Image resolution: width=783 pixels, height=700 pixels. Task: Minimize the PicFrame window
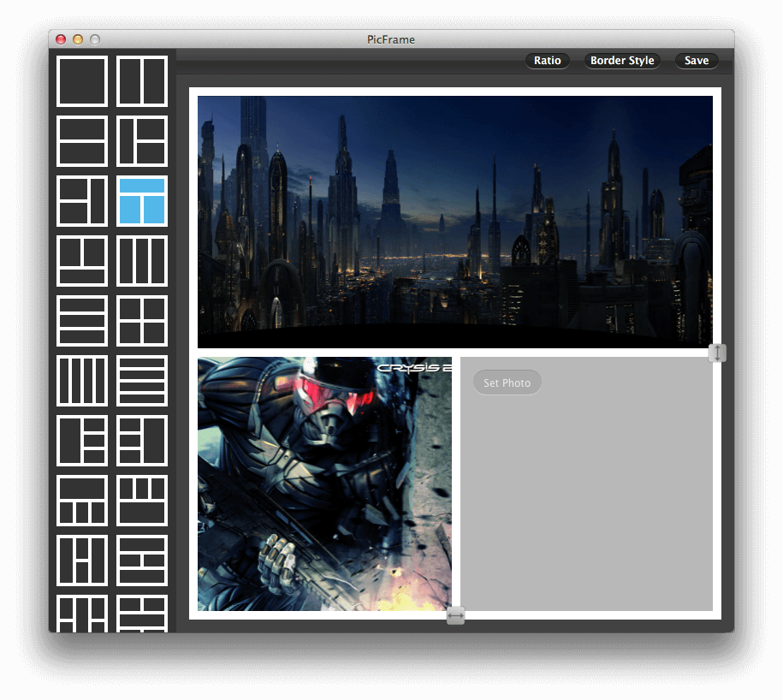(x=78, y=39)
